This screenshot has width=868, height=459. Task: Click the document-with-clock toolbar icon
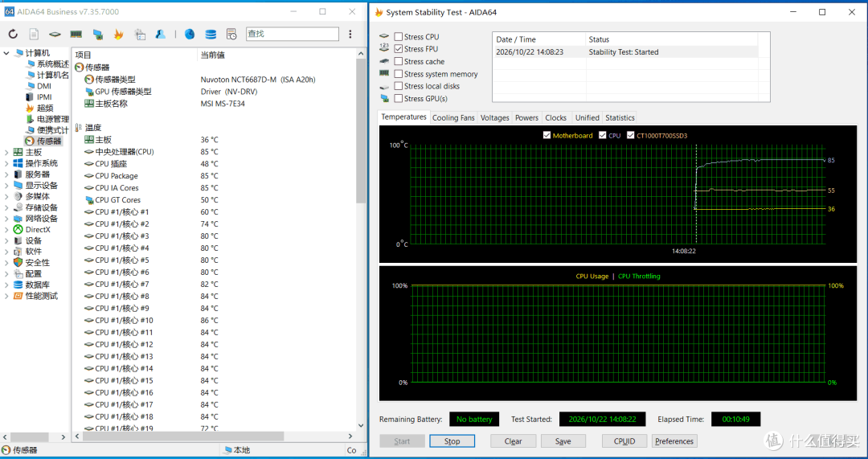coord(231,35)
